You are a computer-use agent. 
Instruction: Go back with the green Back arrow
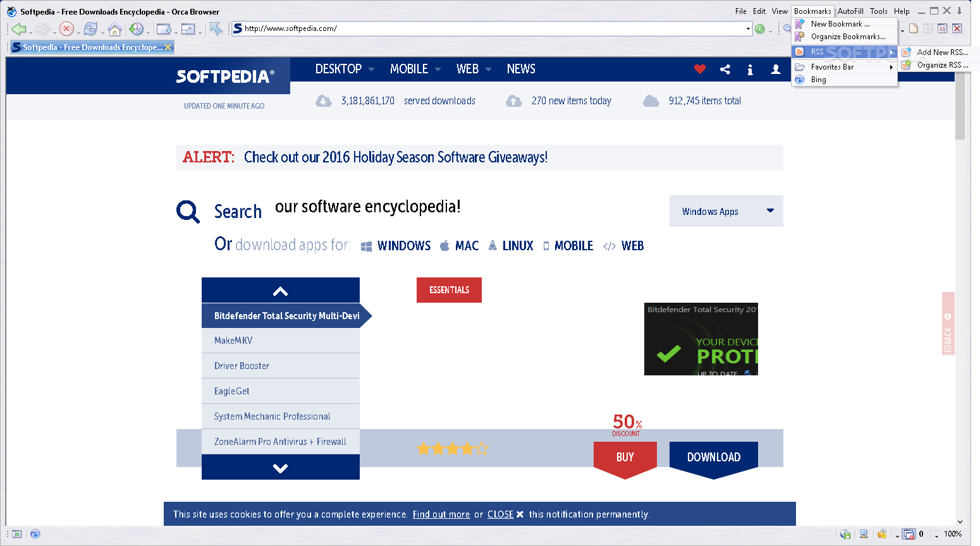pos(19,28)
